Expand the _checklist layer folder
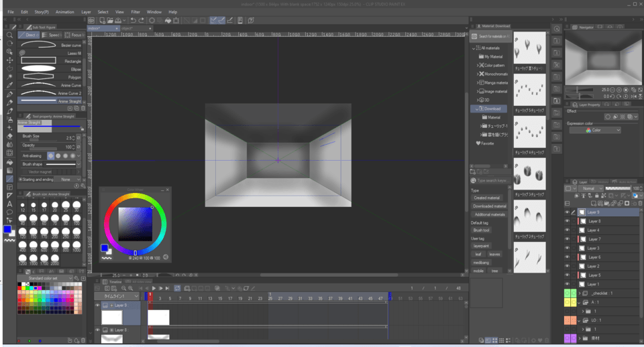 tap(580, 293)
